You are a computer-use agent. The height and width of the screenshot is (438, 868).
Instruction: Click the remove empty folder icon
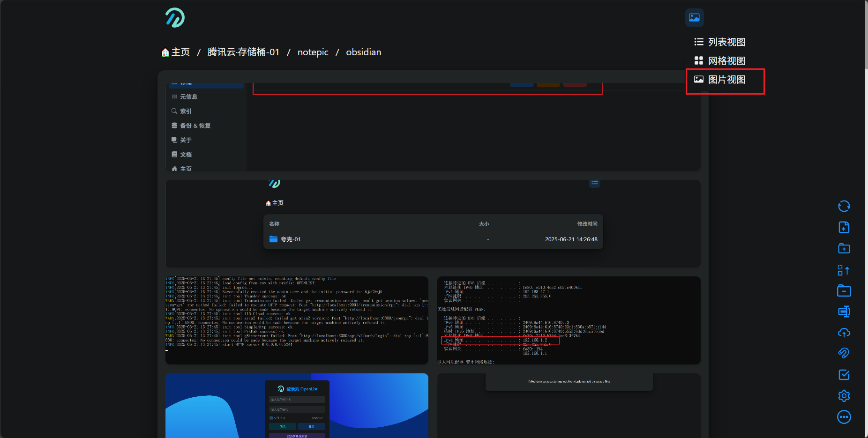(844, 291)
